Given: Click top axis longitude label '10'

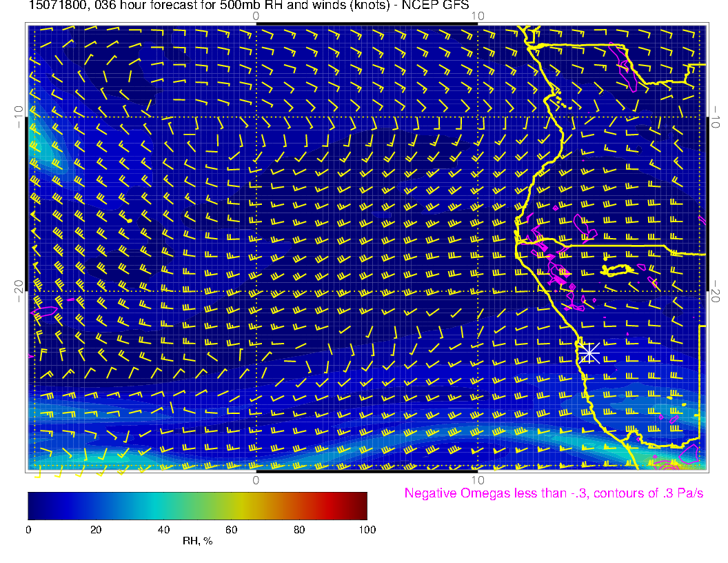Looking at the screenshot, I should coord(478,17).
